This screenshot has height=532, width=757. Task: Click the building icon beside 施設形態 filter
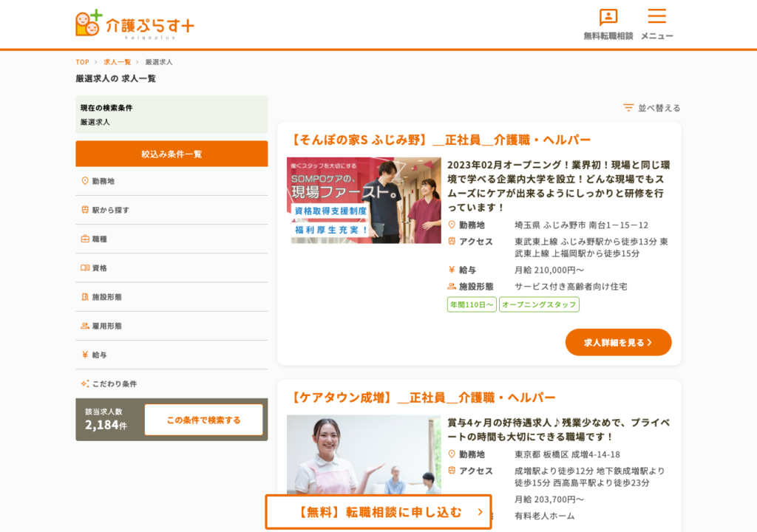point(85,297)
